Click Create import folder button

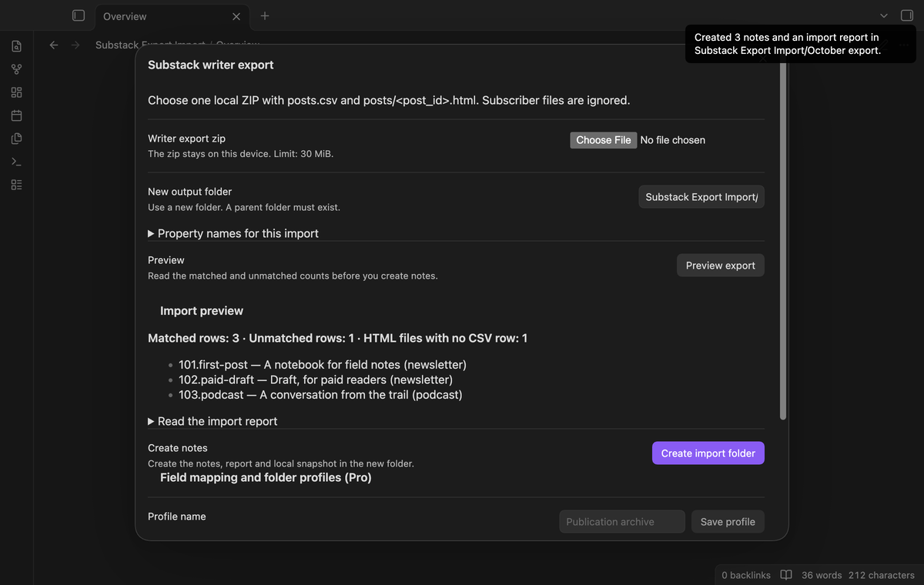[708, 453]
